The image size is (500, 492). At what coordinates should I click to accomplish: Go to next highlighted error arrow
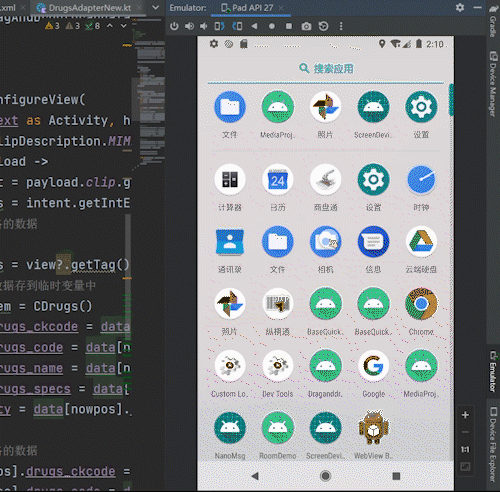click(x=124, y=26)
